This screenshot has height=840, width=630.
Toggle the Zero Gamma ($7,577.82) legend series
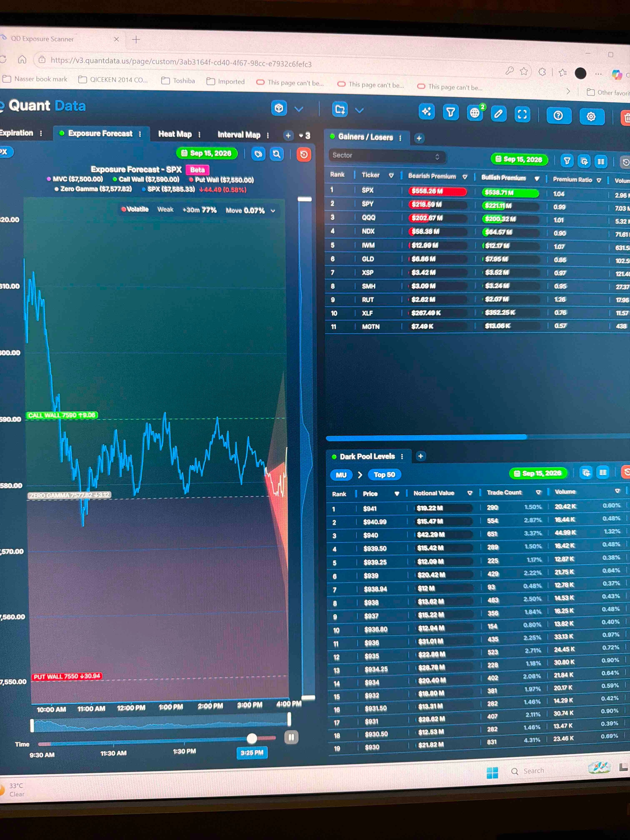93,189
